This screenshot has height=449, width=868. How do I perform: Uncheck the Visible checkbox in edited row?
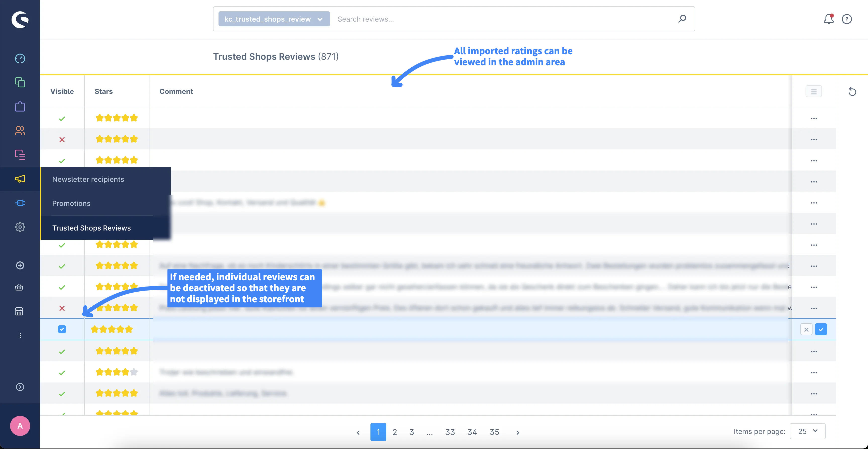[62, 329]
